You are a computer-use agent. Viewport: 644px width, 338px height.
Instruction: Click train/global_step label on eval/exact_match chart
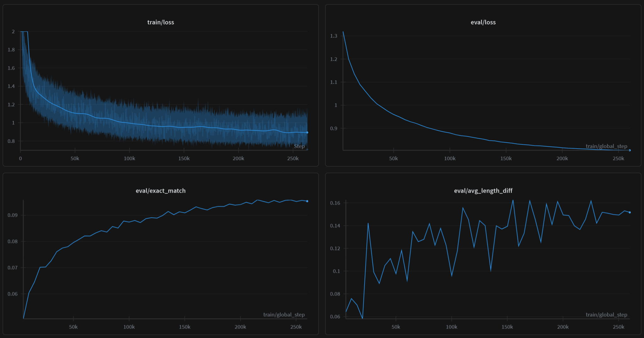(x=285, y=314)
